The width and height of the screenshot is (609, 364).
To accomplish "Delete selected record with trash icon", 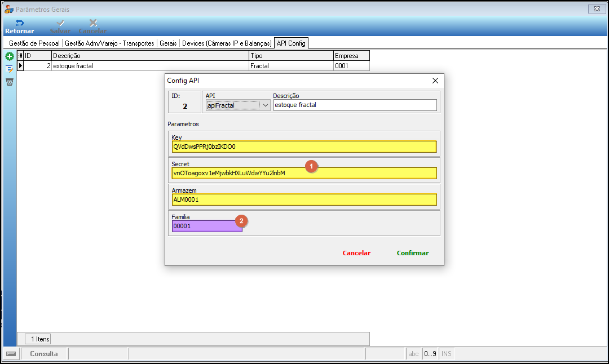I will pyautogui.click(x=10, y=82).
